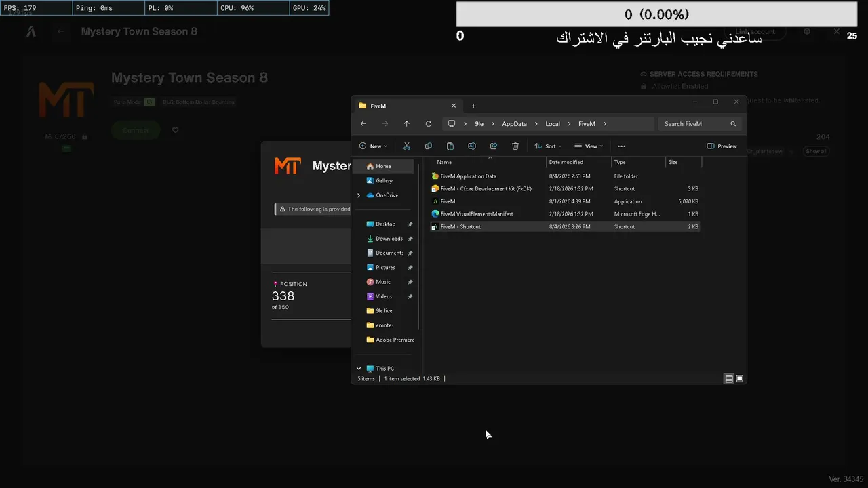Viewport: 868px width, 488px height.
Task: Click the Rename icon in Explorer toolbar
Action: (472, 146)
